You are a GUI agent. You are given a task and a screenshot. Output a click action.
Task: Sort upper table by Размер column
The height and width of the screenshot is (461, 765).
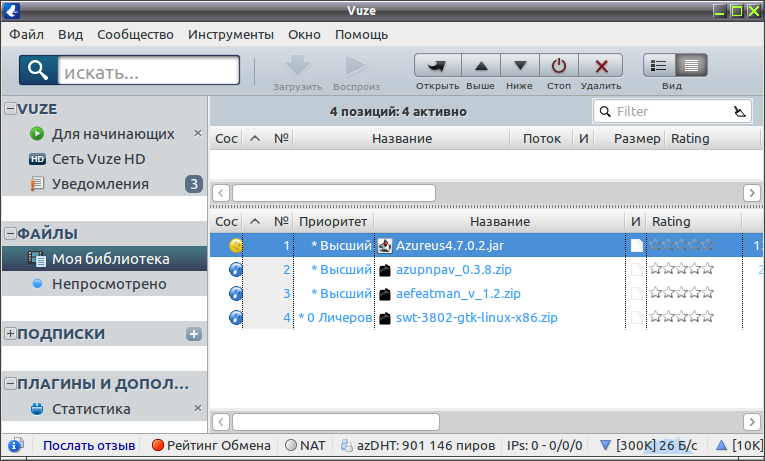coord(628,138)
